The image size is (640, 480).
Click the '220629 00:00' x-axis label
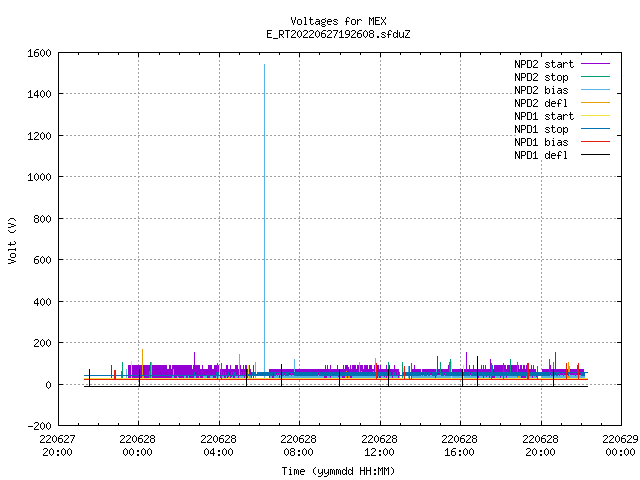click(x=620, y=446)
